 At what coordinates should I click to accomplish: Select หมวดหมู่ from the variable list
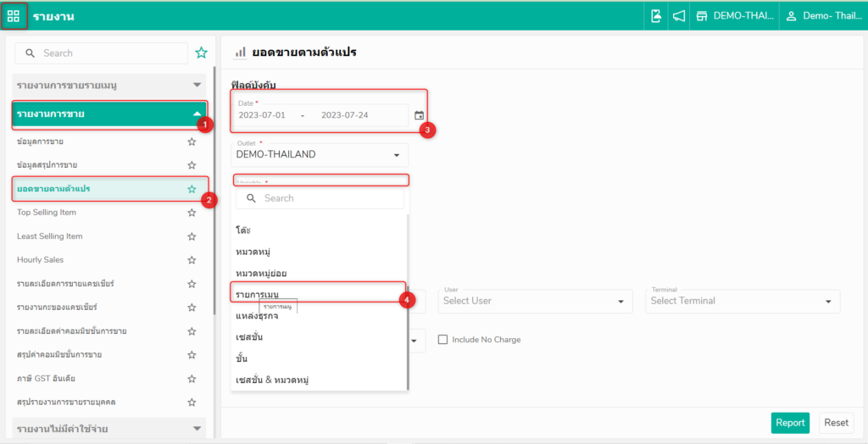point(319,252)
